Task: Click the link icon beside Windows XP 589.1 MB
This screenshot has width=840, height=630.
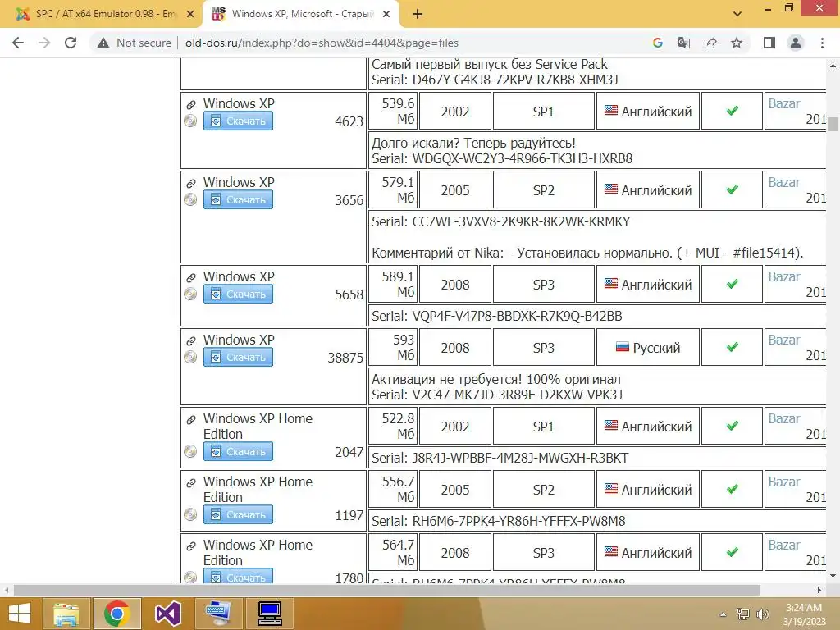Action: (190, 277)
